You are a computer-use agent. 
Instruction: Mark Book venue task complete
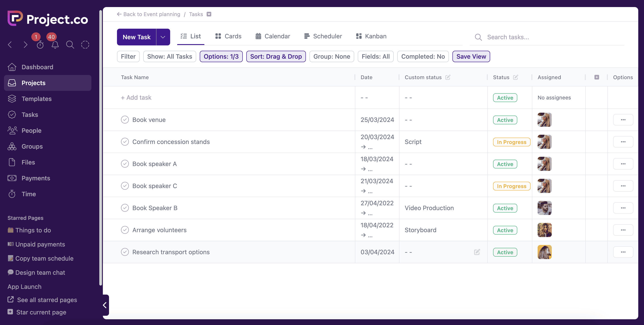(x=125, y=120)
